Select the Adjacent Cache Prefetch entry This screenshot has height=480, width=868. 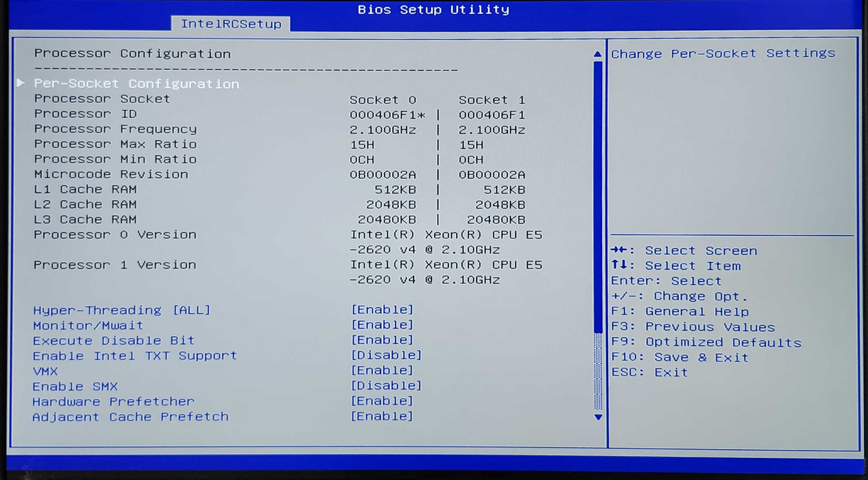pyautogui.click(x=383, y=416)
